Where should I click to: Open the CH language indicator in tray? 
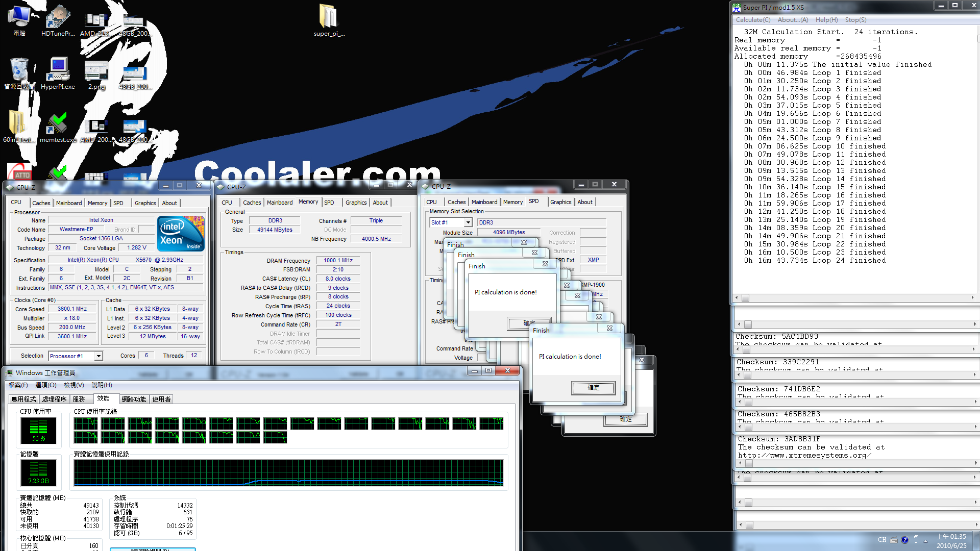pyautogui.click(x=882, y=540)
